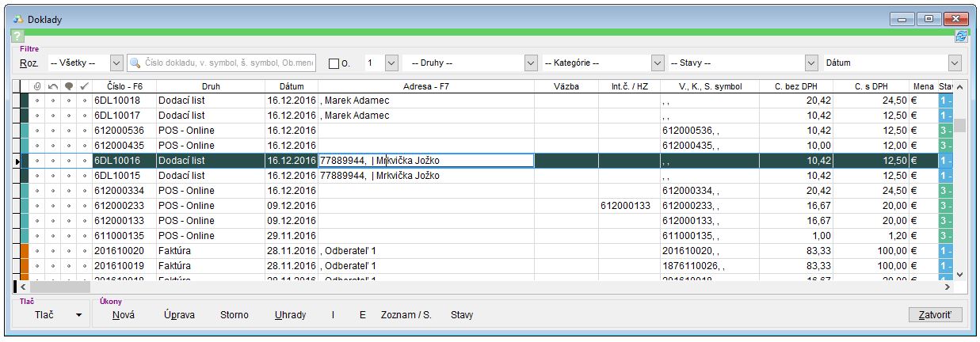Screen dimensions: 980x342
Task: Click the green help question mark icon
Action: tap(18, 36)
